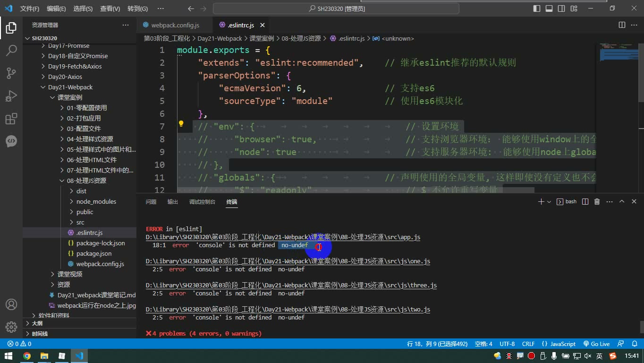This screenshot has width=644, height=363.
Task: Click the Go Live status bar button
Action: coord(597,344)
